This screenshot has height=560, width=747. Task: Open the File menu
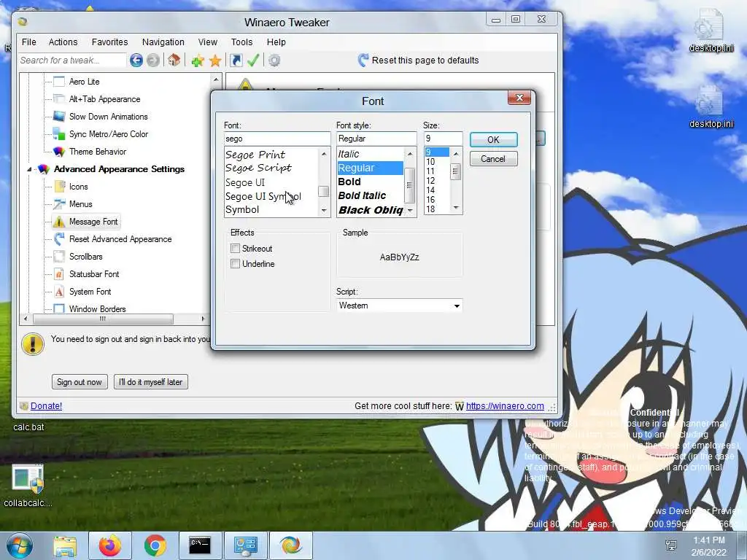coord(29,42)
